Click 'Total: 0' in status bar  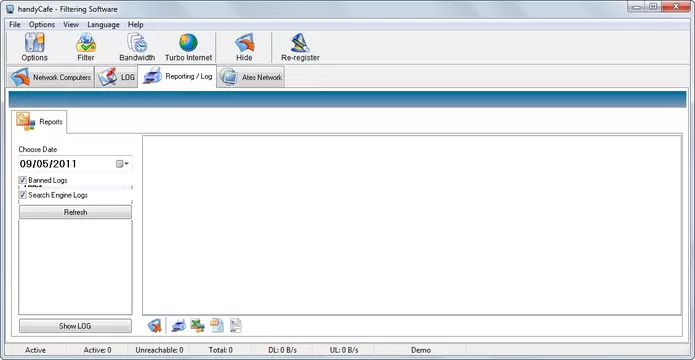pos(221,350)
